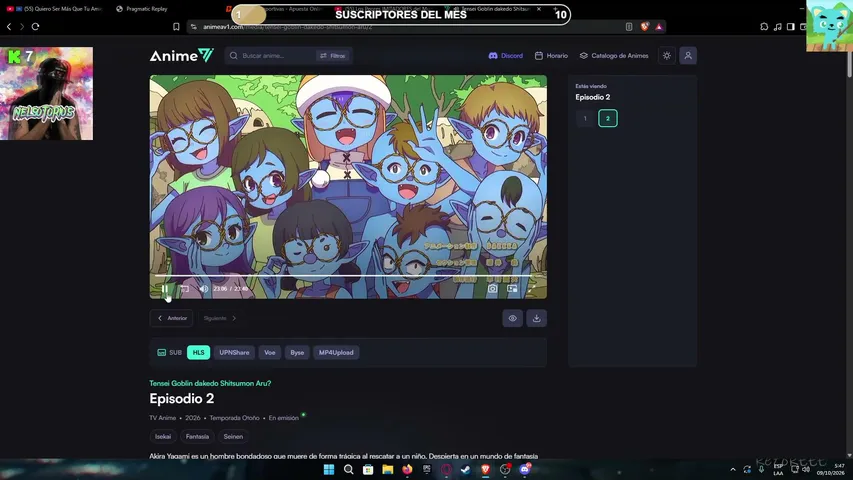853x480 pixels.
Task: Click the browser back arrow
Action: (x=9, y=26)
